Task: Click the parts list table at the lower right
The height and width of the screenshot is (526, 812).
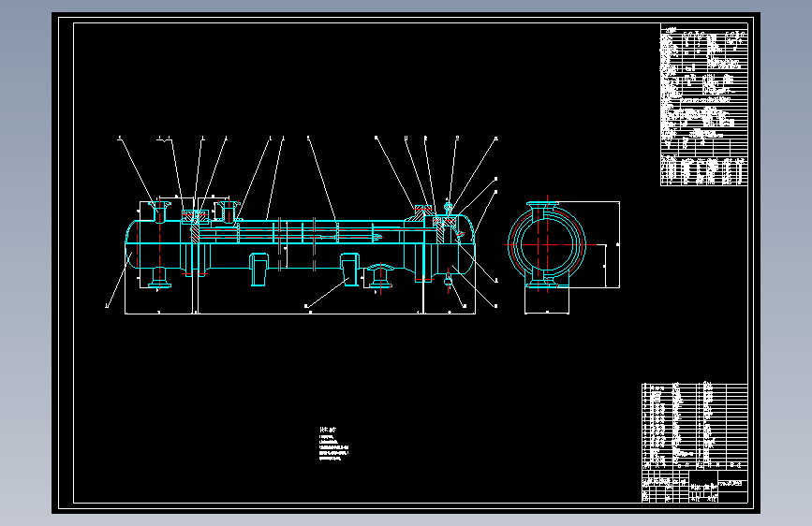Action: click(x=694, y=426)
